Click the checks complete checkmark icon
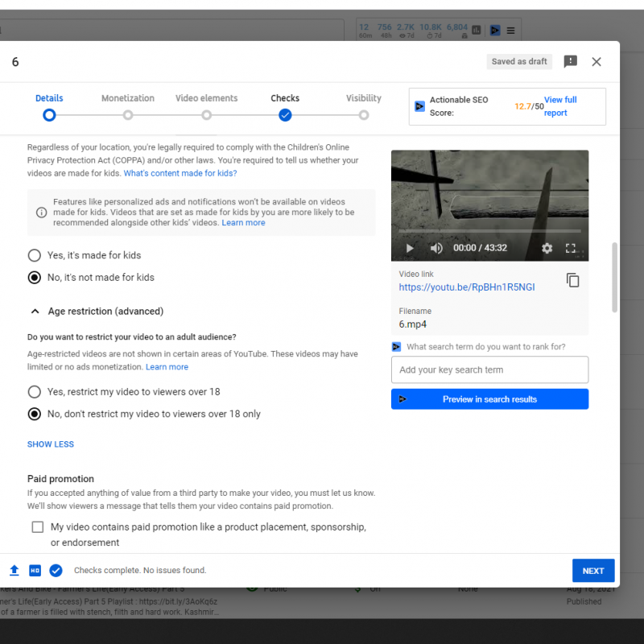 (56, 571)
